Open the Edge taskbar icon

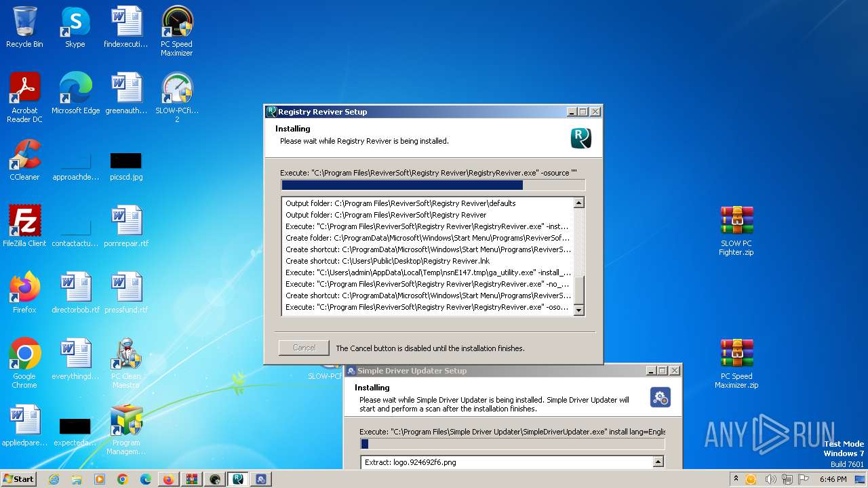click(146, 479)
